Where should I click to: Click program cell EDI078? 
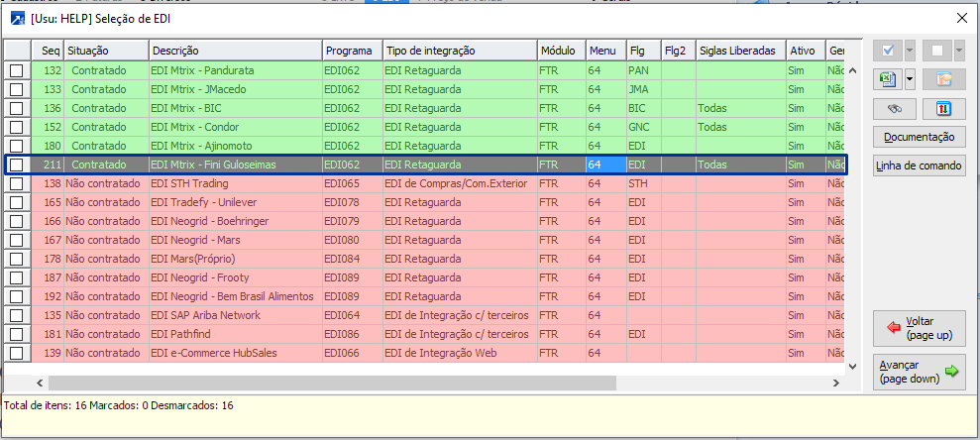click(353, 202)
